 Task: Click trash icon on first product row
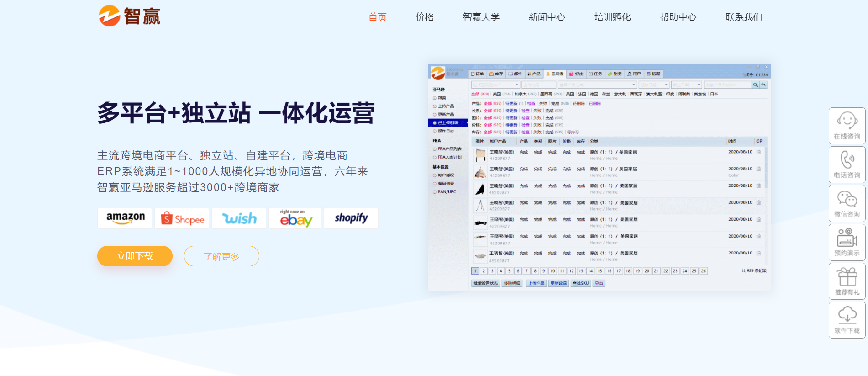coord(758,152)
